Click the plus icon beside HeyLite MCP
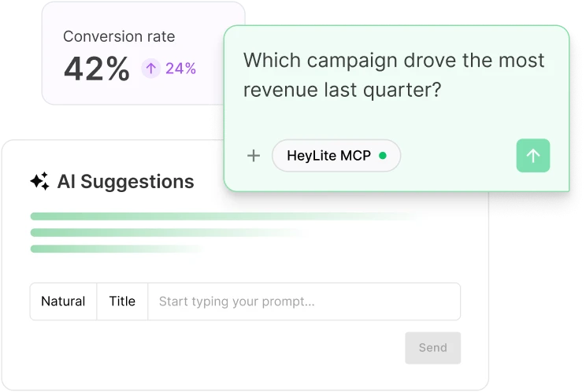This screenshot has height=392, width=586. 254,156
